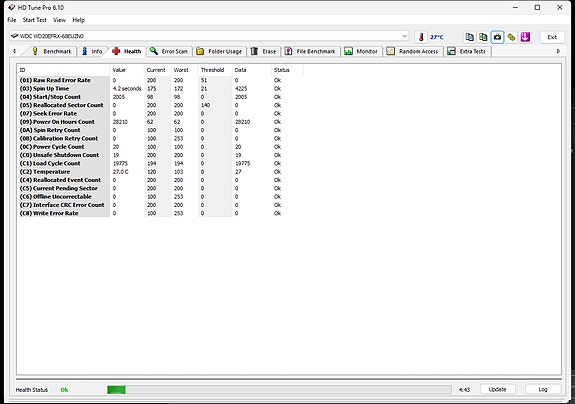Click the Update button
Screen dimensions: 575x404
pos(497,389)
